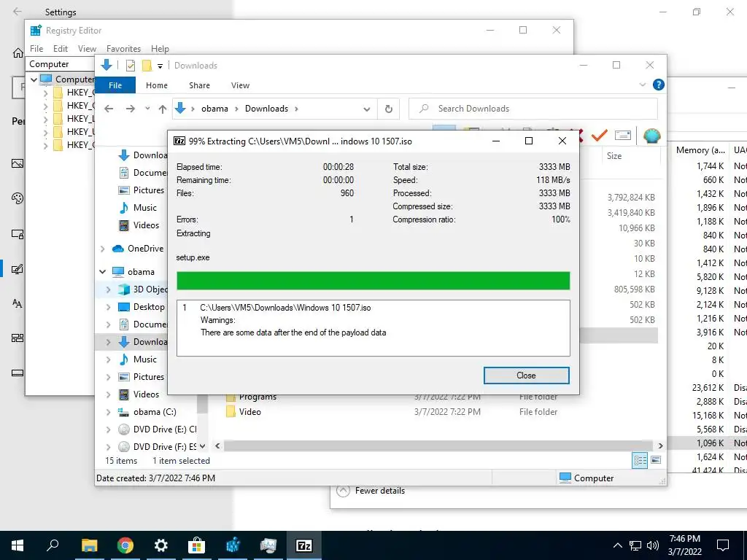Open Favorites menu in Registry Editor
The width and height of the screenshot is (747, 560).
(123, 49)
